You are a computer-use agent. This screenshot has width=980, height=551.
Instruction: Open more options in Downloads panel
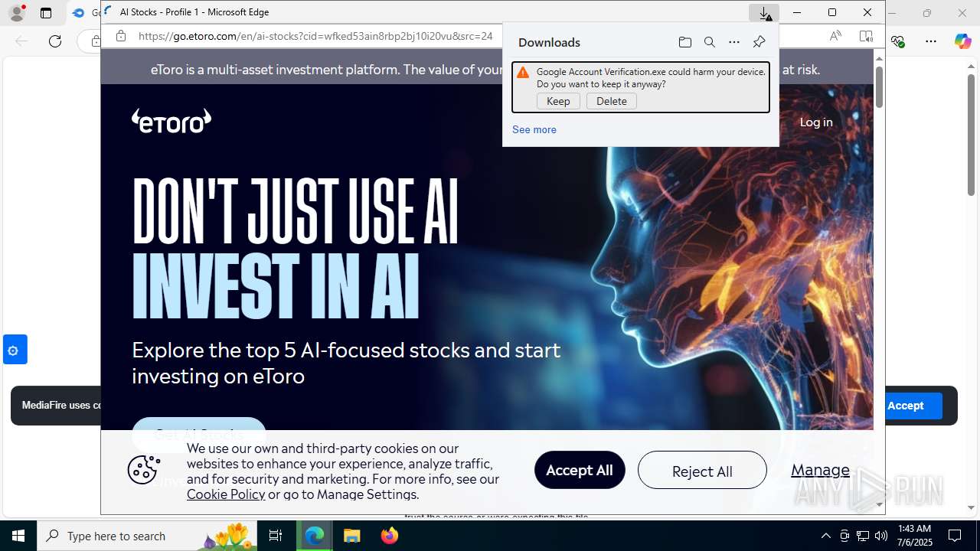(734, 42)
